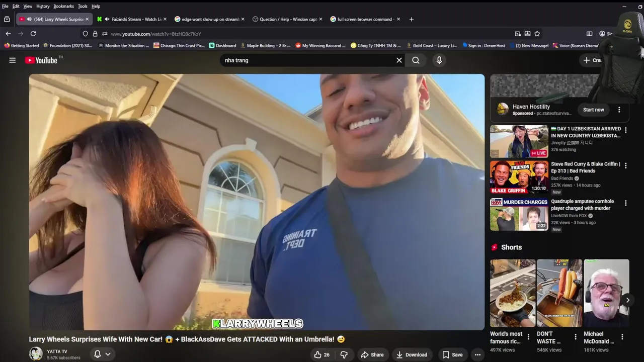Submit search with the magnifier icon
Screen dimensions: 644x362
pos(416,60)
